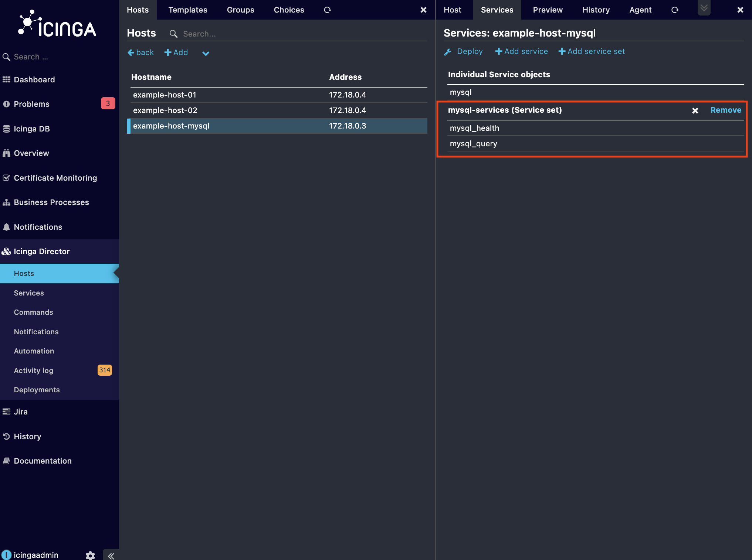Sort by the Address column header
752x560 pixels.
click(345, 77)
